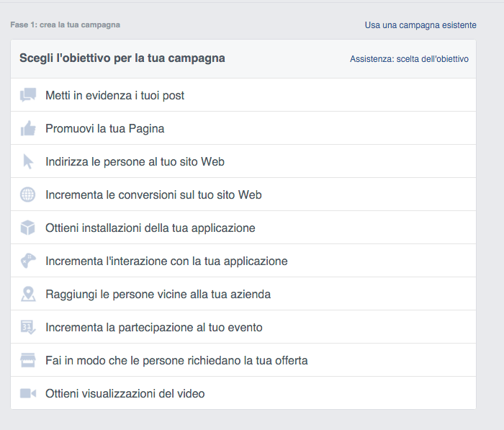The height and width of the screenshot is (430, 504).
Task: Pick 'Incrementa le conversioni sul tuo sito Web'
Action: tap(153, 195)
